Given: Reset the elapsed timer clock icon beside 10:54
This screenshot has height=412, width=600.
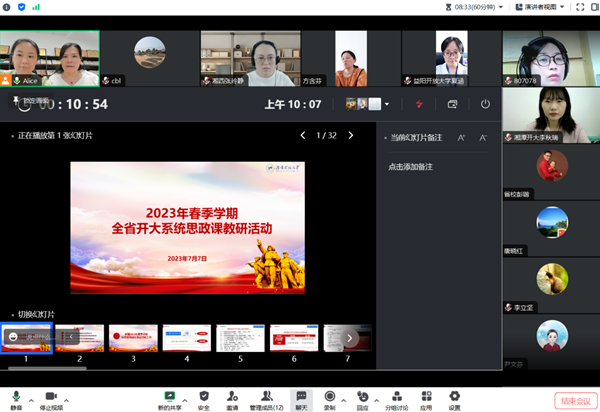Looking at the screenshot, I should 24,105.
